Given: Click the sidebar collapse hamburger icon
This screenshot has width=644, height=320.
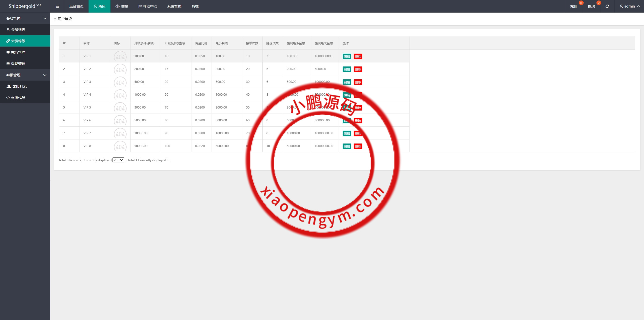Looking at the screenshot, I should click(57, 6).
